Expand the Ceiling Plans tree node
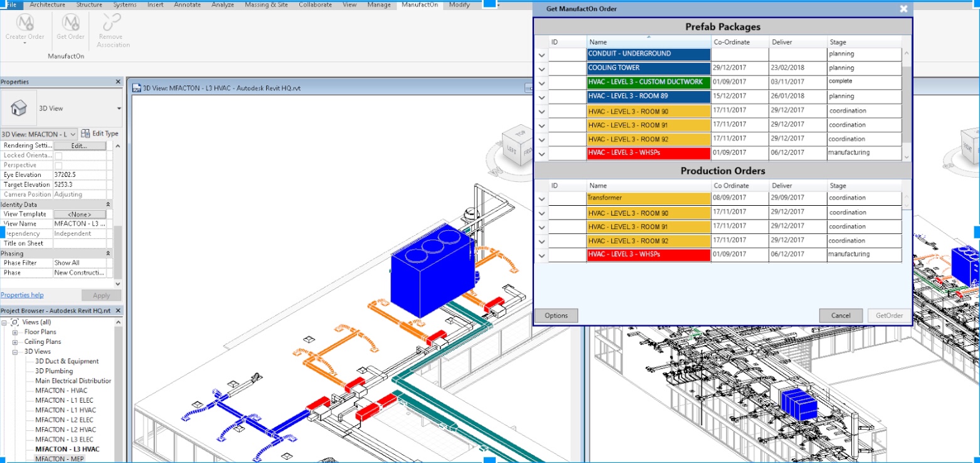Image resolution: width=980 pixels, height=463 pixels. click(x=15, y=342)
